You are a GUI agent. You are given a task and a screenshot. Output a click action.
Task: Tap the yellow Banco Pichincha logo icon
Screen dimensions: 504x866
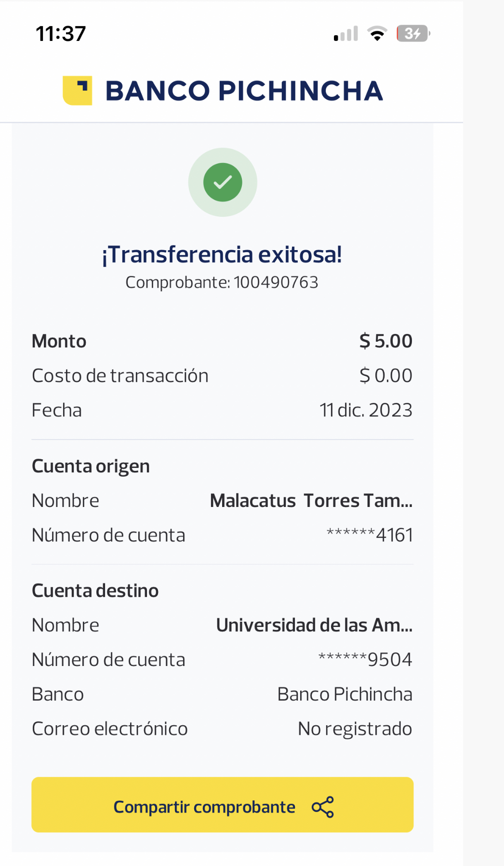tap(77, 91)
